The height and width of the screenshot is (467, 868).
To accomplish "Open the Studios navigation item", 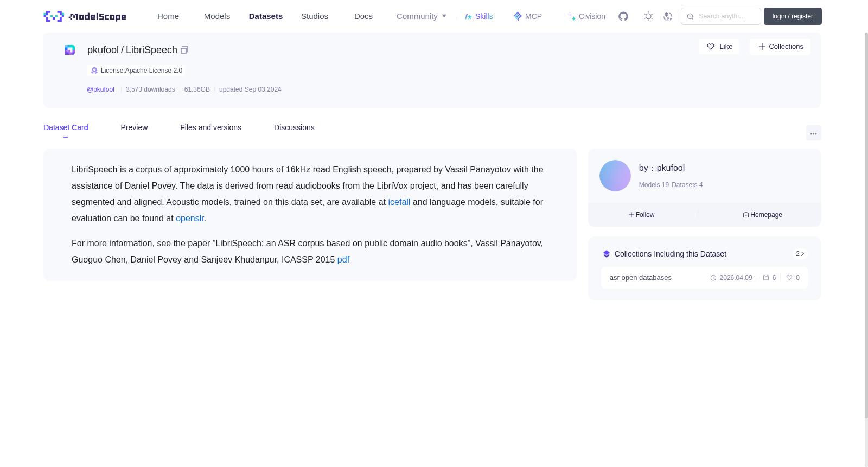I will 315,16.
